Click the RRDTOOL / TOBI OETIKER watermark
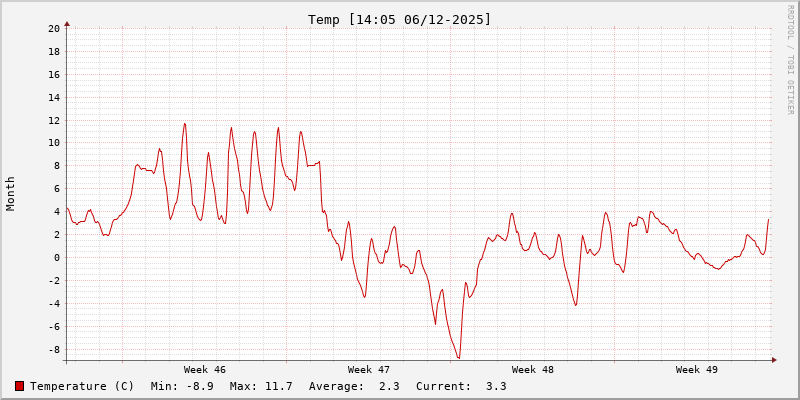The width and height of the screenshot is (800, 400). click(790, 59)
